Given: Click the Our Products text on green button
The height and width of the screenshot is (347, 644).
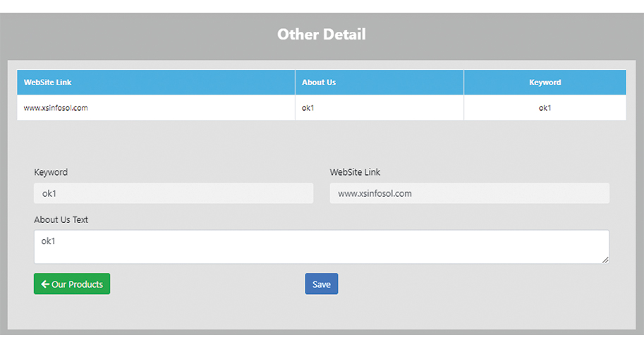Looking at the screenshot, I should [x=77, y=284].
